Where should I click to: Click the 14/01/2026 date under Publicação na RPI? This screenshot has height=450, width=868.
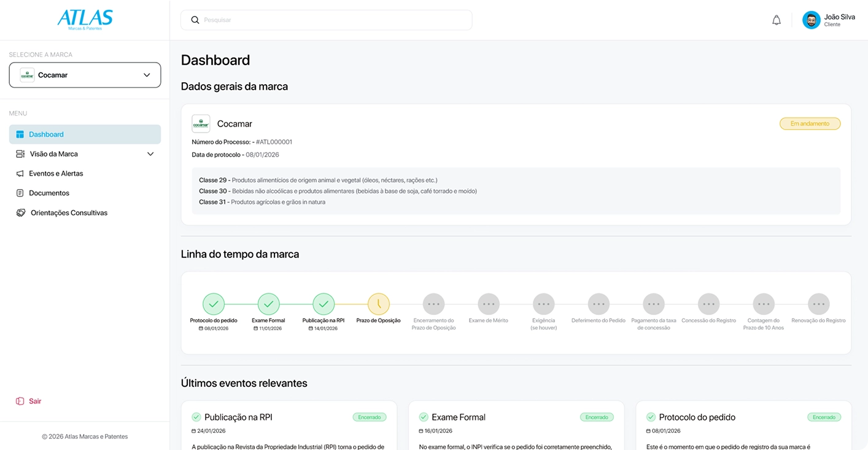(x=325, y=328)
